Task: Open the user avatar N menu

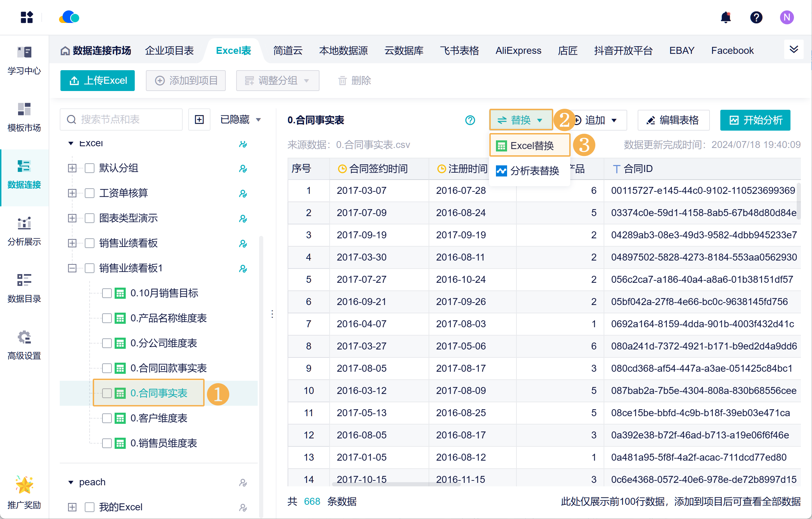Action: click(x=787, y=17)
